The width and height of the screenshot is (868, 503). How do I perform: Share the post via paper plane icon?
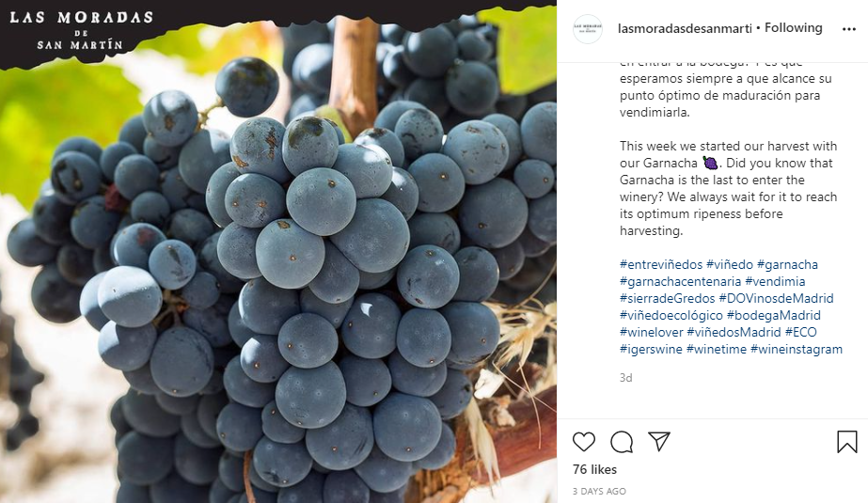point(659,442)
